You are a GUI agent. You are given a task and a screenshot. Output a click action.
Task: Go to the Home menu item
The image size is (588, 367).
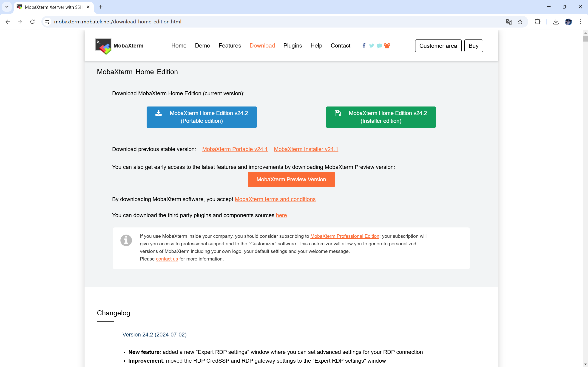pos(179,45)
